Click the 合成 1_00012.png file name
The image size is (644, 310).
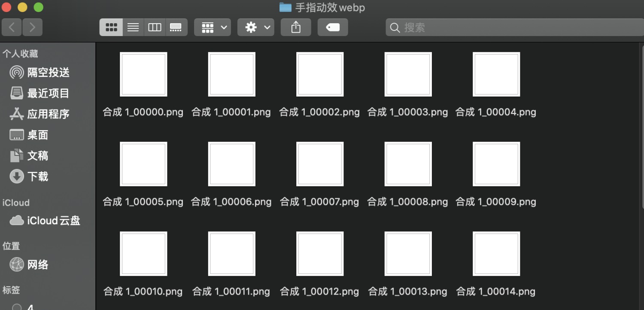(x=319, y=292)
